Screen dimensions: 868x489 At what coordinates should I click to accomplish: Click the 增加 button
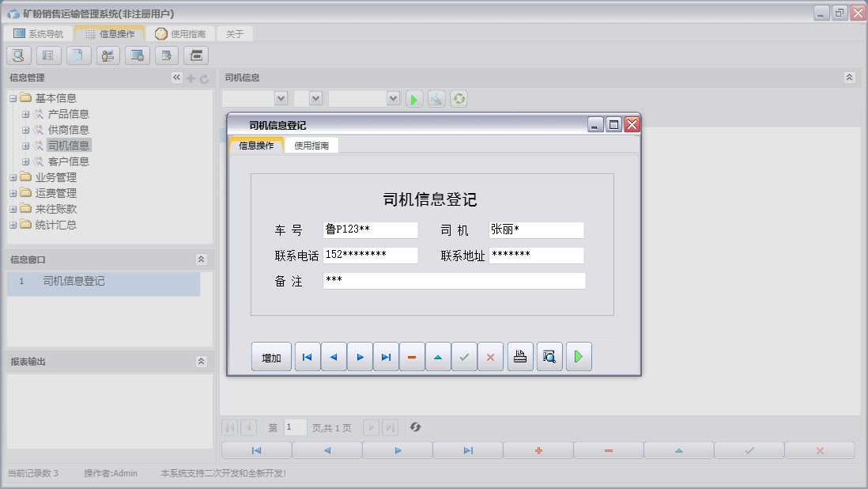[271, 357]
